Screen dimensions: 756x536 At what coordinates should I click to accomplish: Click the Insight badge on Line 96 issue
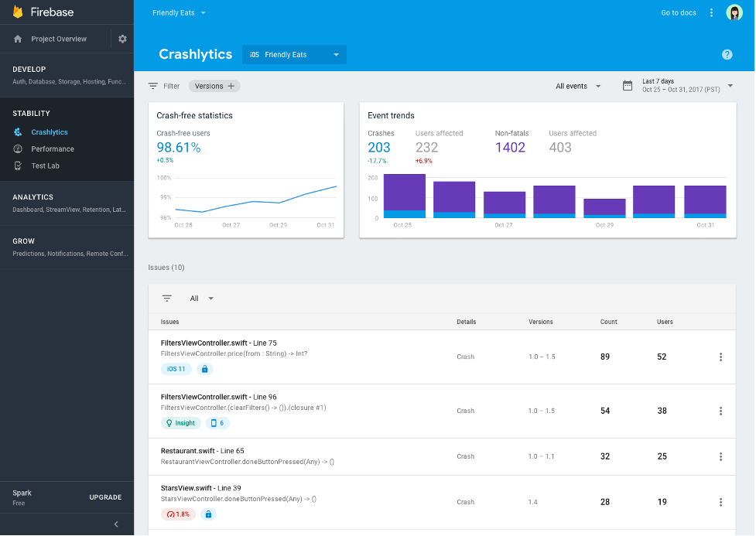click(181, 423)
